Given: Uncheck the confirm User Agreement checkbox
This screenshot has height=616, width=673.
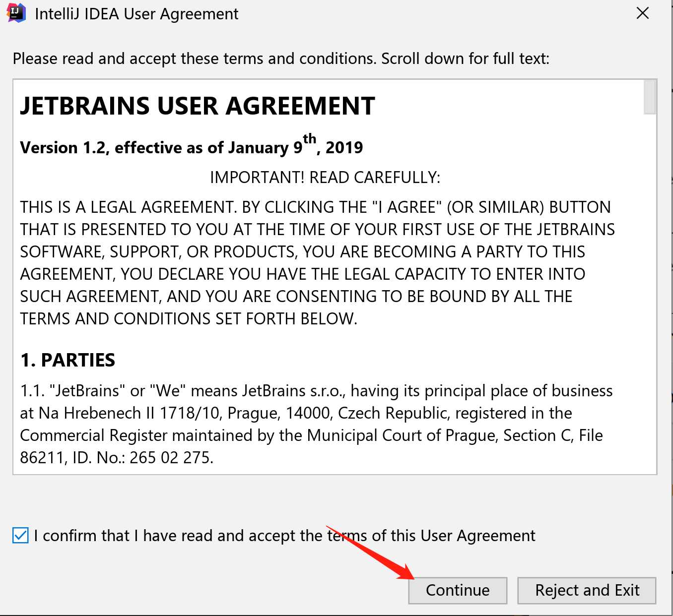Looking at the screenshot, I should [x=20, y=536].
